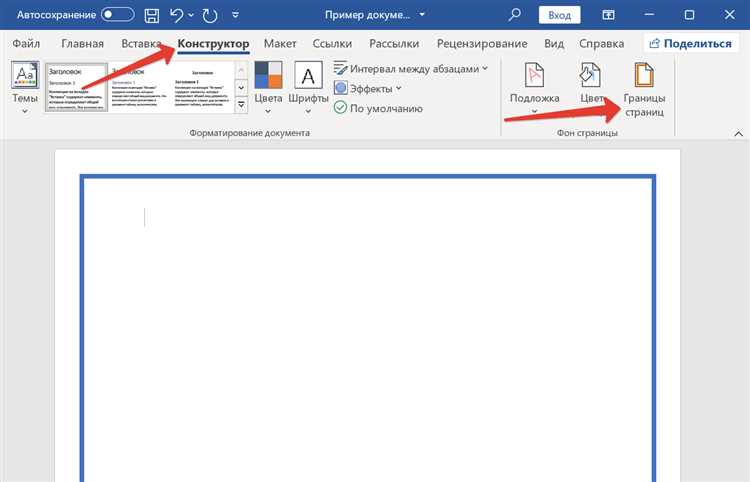Toggle the AutoSave switch
This screenshot has width=750, height=482.
coord(118,15)
